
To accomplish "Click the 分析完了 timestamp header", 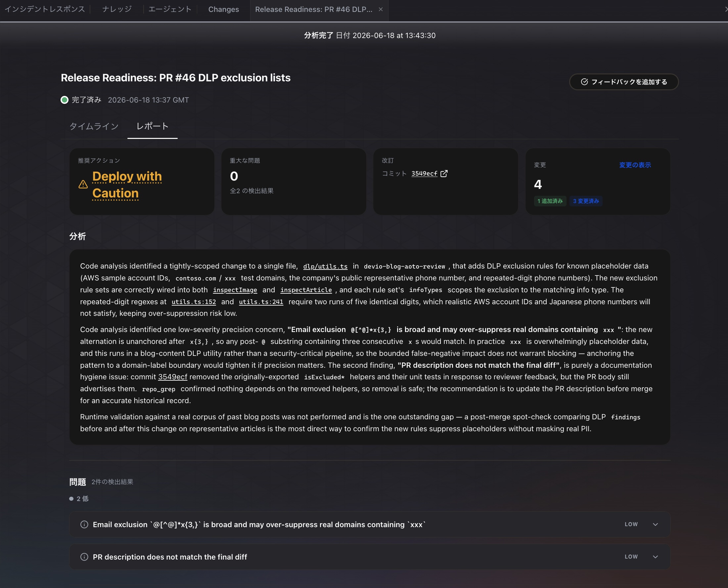I will click(369, 35).
